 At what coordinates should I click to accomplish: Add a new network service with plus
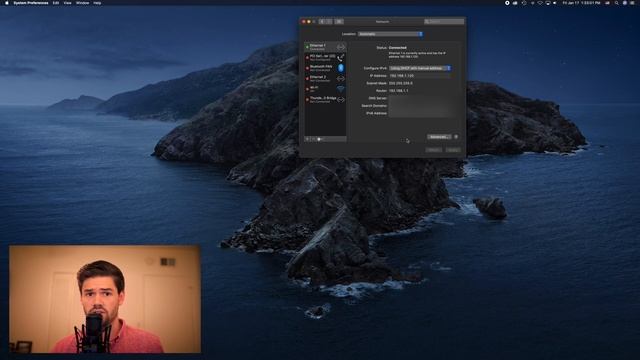point(307,139)
